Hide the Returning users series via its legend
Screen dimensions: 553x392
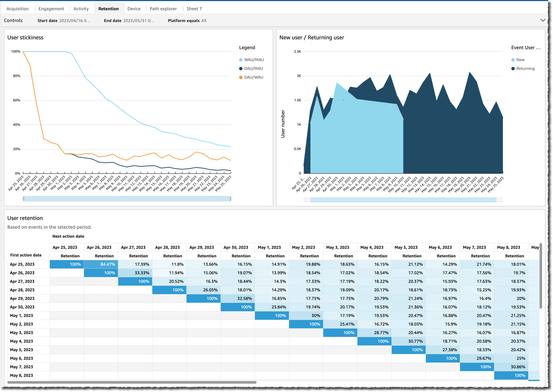(525, 68)
